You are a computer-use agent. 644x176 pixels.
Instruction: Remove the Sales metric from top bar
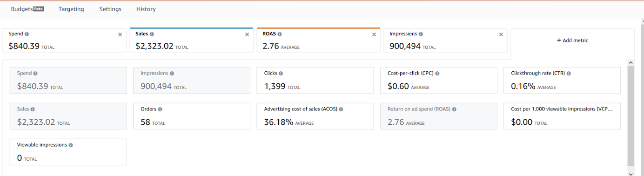(x=247, y=34)
